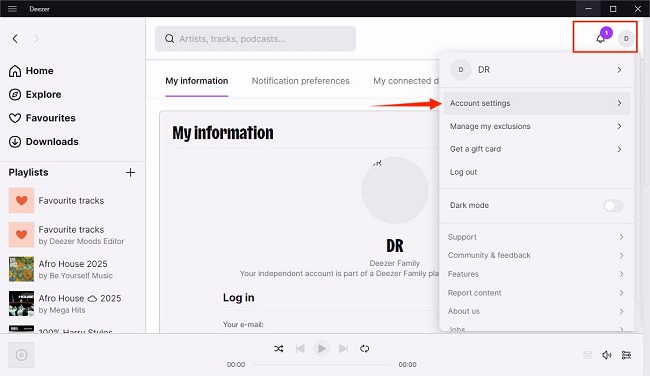This screenshot has width=650, height=376.
Task: Switch to Notification preferences tab
Action: (301, 81)
